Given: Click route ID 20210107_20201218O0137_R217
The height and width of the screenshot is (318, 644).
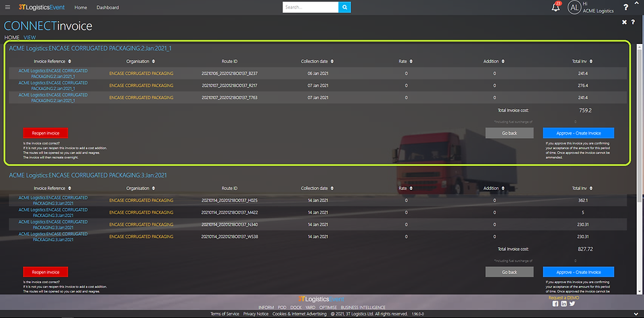Looking at the screenshot, I should pyautogui.click(x=229, y=85).
